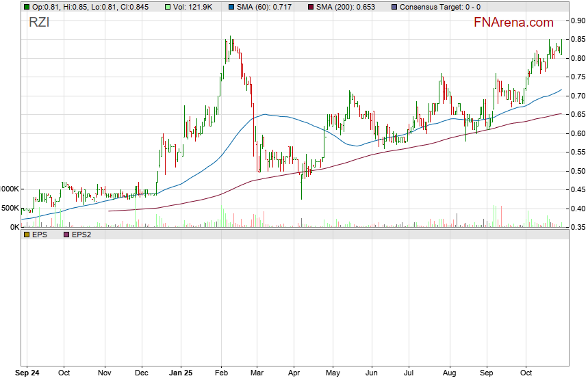Click the 0.50 price axis label
This screenshot has height=387, width=588.
pyautogui.click(x=578, y=171)
